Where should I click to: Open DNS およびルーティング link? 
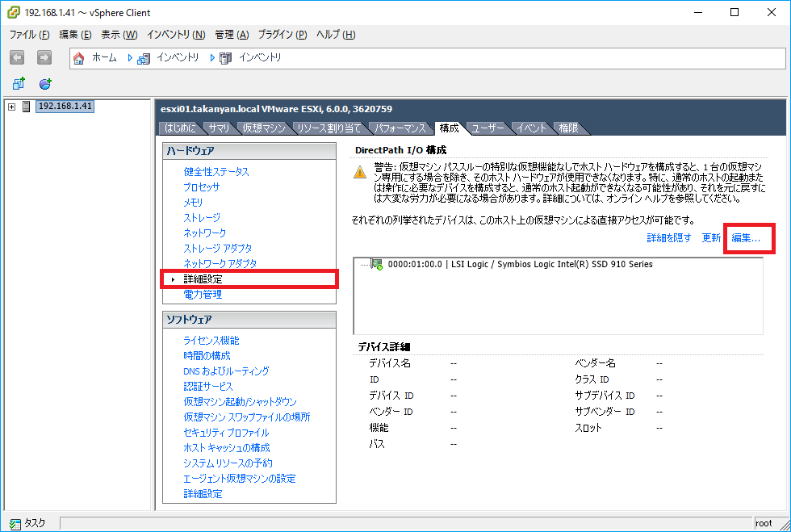226,371
